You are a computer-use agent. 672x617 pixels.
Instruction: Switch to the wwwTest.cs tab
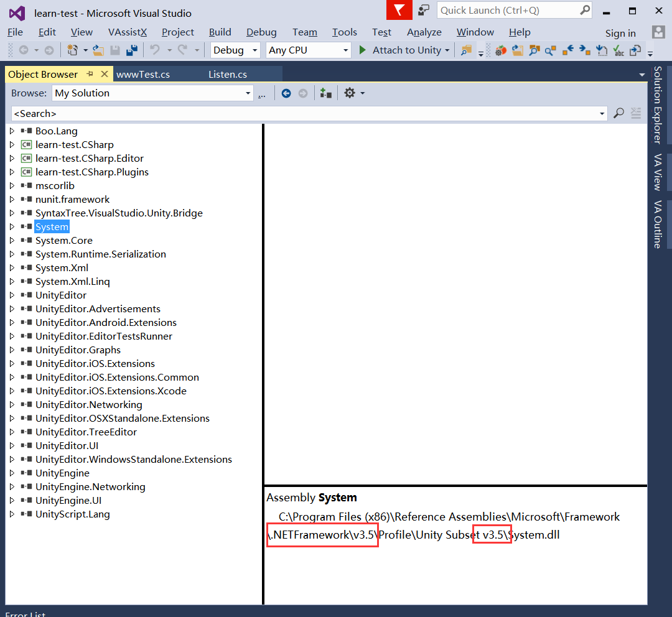143,75
